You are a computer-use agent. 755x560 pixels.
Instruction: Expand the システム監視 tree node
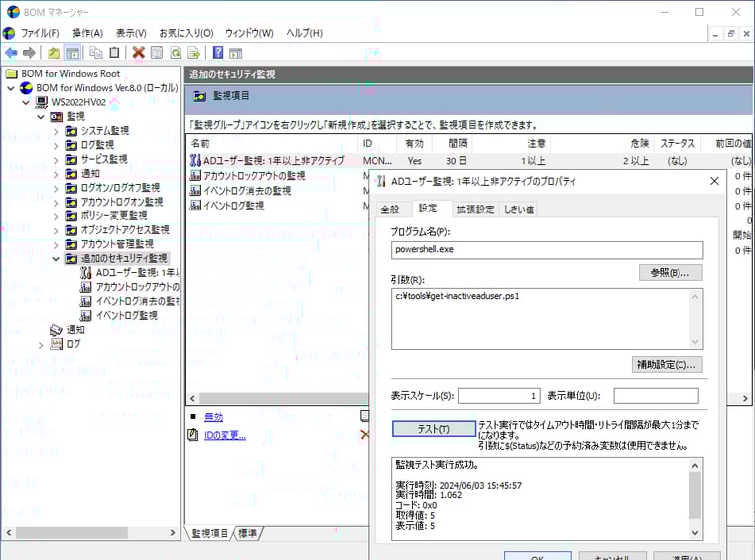click(x=56, y=131)
